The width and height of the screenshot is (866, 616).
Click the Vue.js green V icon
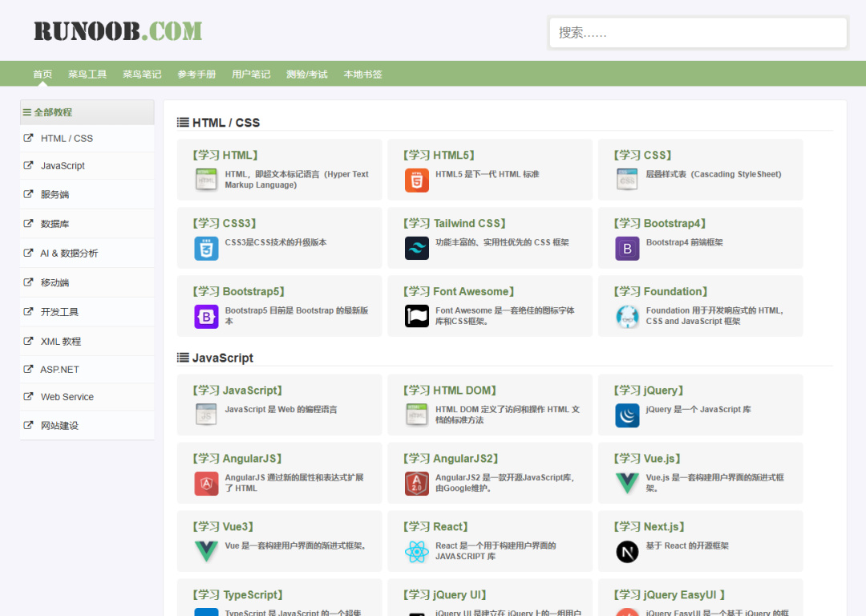point(627,484)
